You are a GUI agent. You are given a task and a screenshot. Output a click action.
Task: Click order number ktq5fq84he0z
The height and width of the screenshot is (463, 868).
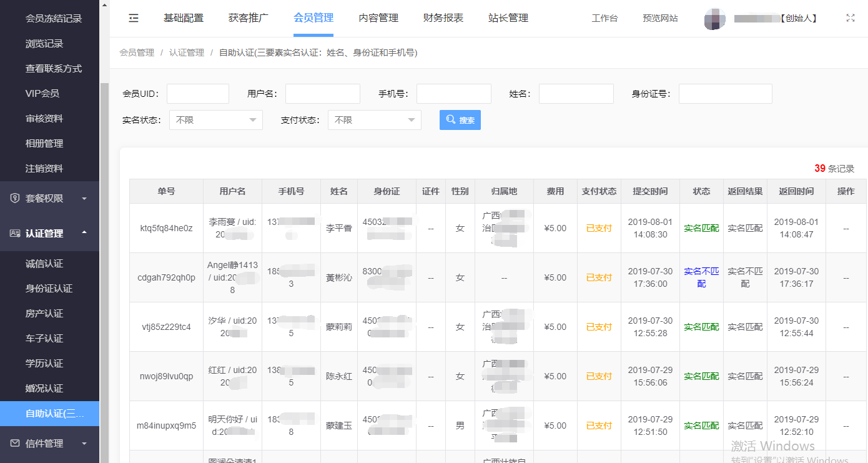[x=166, y=228]
